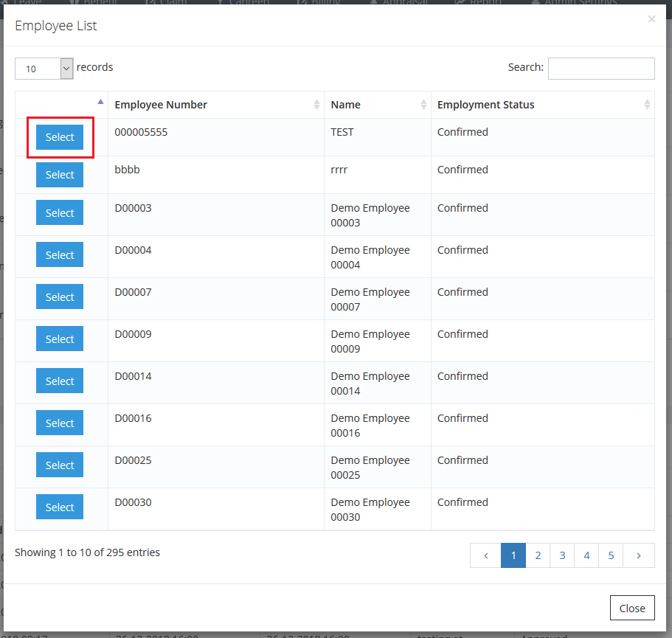The height and width of the screenshot is (638, 672).
Task: Select Demo Employee 00014
Action: coord(60,381)
